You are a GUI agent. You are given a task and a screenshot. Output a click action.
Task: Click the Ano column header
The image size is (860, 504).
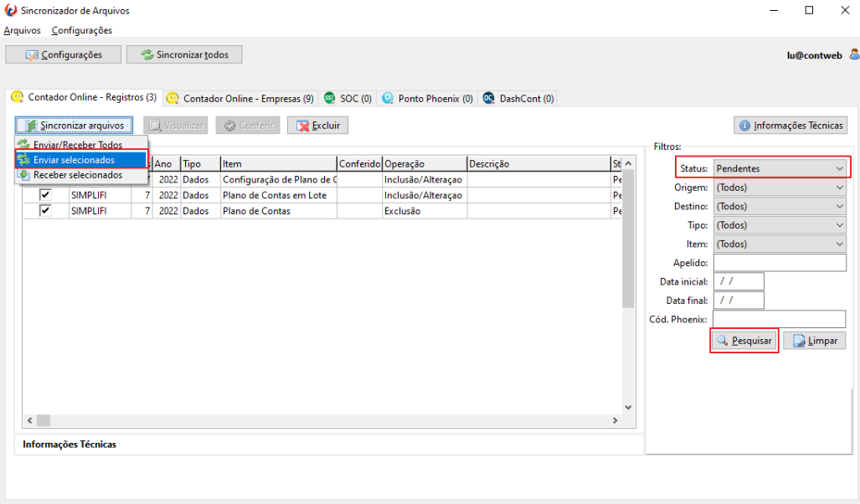(166, 163)
